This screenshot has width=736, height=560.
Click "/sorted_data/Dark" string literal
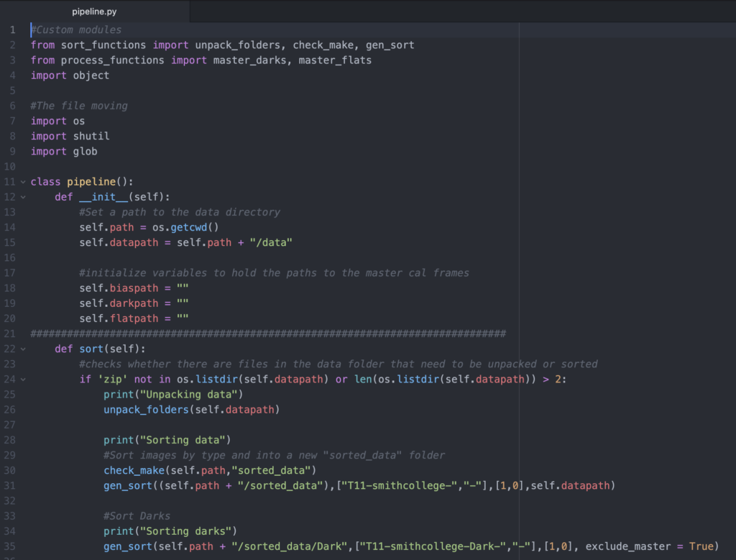pos(289,546)
